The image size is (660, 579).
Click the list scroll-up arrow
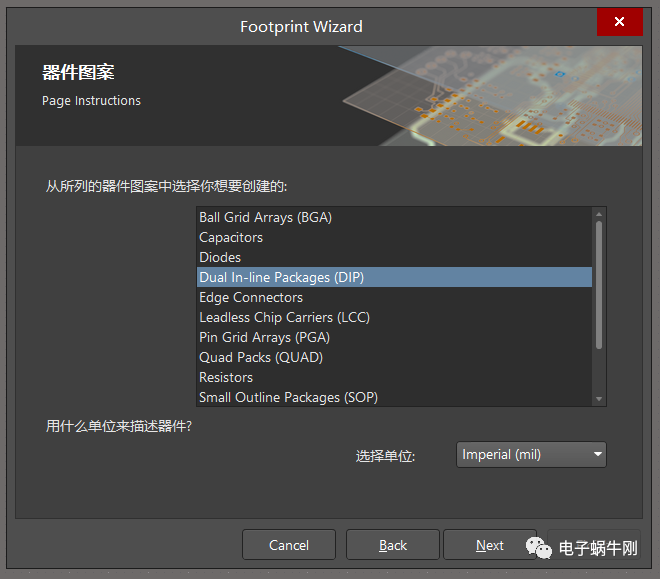click(599, 215)
